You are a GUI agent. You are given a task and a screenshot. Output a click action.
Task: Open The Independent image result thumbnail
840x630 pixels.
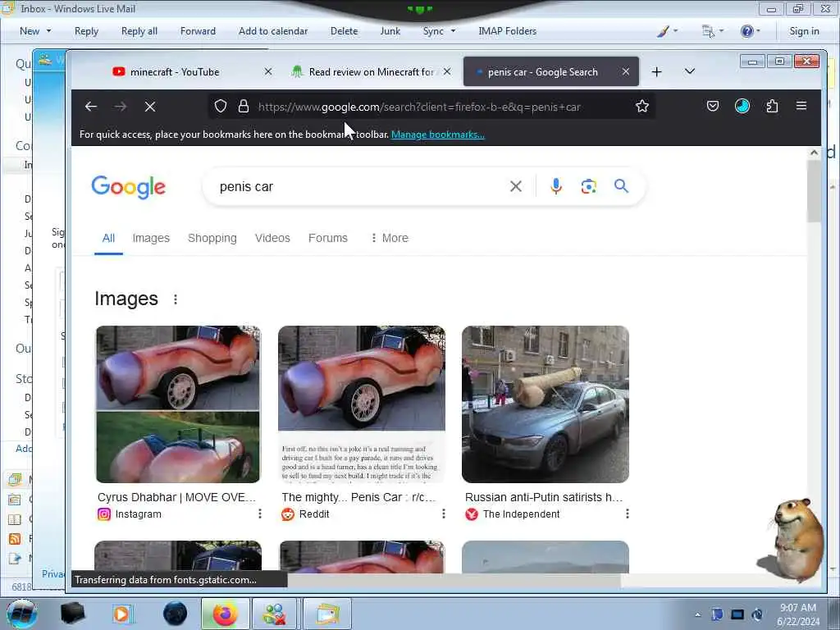tap(546, 404)
